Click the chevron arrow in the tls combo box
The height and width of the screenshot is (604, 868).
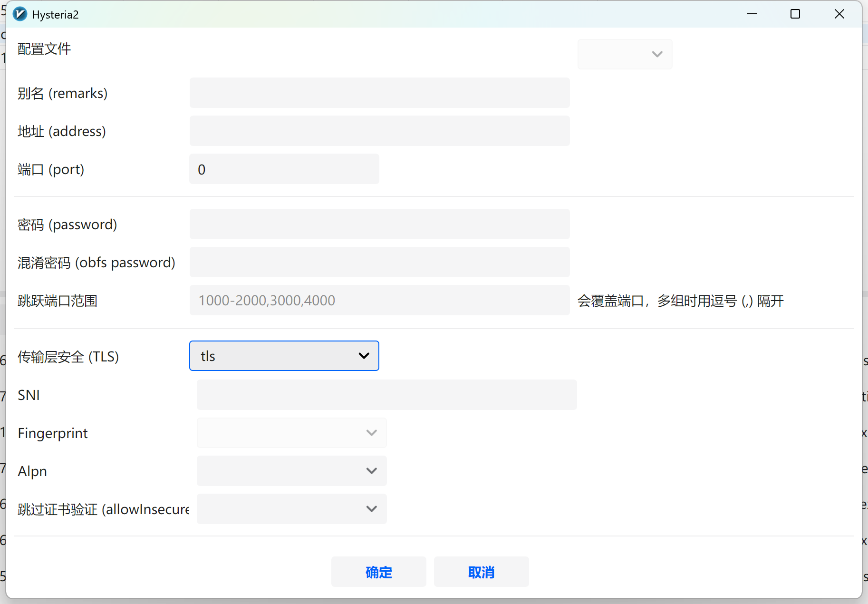click(x=364, y=356)
